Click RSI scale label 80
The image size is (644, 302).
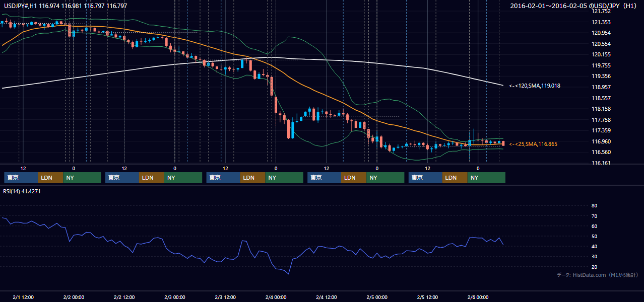pyautogui.click(x=594, y=206)
